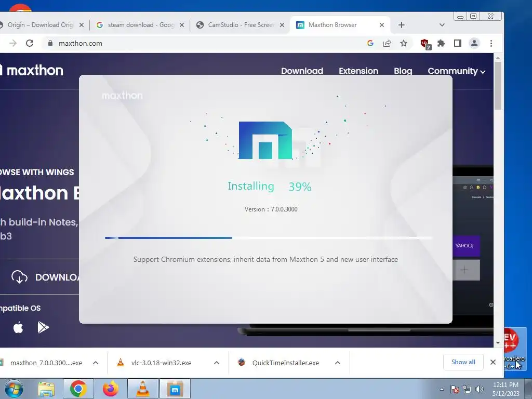Expand options for QuickTimeInstaller.exe download

(x=338, y=363)
